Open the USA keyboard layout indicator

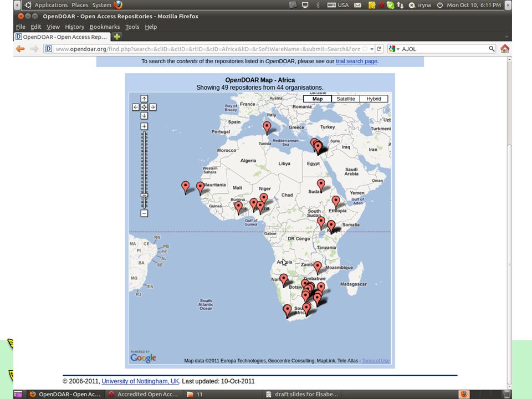coord(338,5)
